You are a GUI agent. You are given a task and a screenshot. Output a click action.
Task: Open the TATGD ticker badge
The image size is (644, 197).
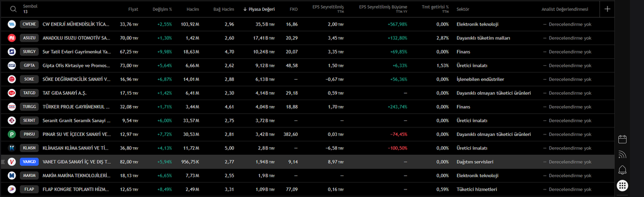(28, 93)
